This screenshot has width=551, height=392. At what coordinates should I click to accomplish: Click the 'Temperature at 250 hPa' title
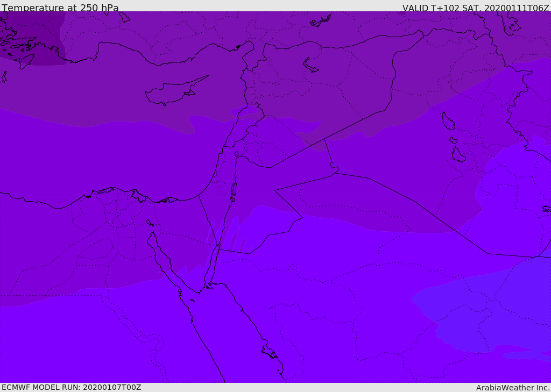[x=60, y=8]
